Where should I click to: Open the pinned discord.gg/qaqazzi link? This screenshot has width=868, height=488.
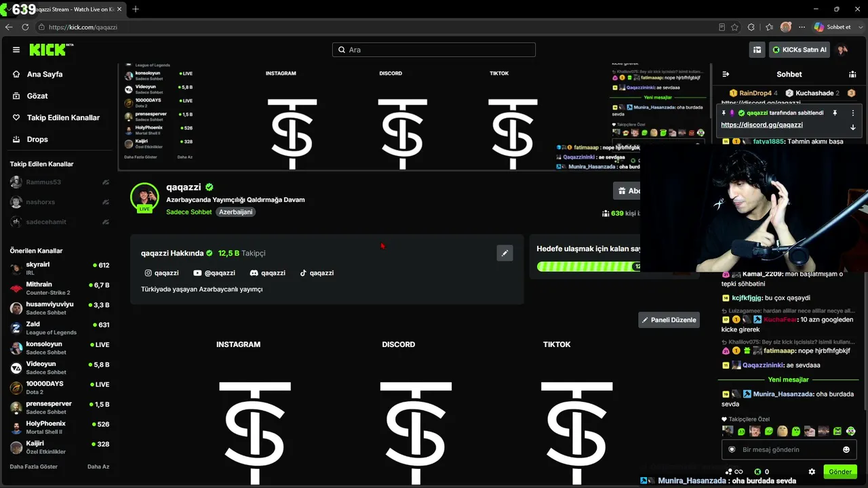pyautogui.click(x=762, y=125)
